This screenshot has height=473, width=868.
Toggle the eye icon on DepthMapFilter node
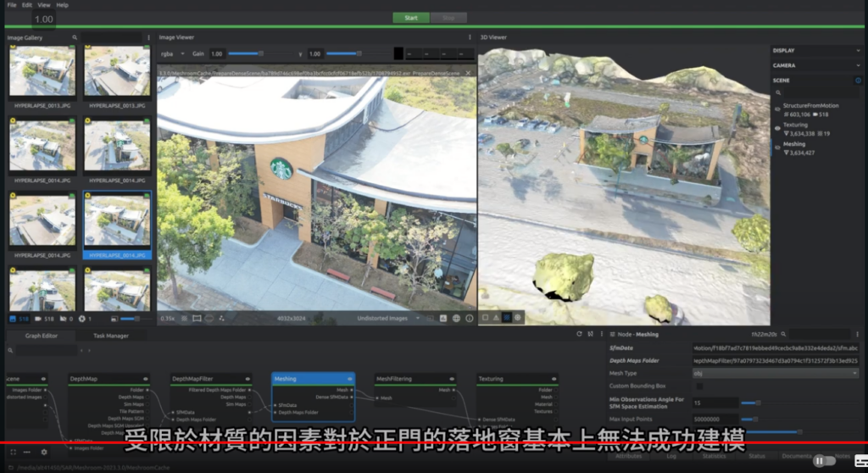click(248, 379)
